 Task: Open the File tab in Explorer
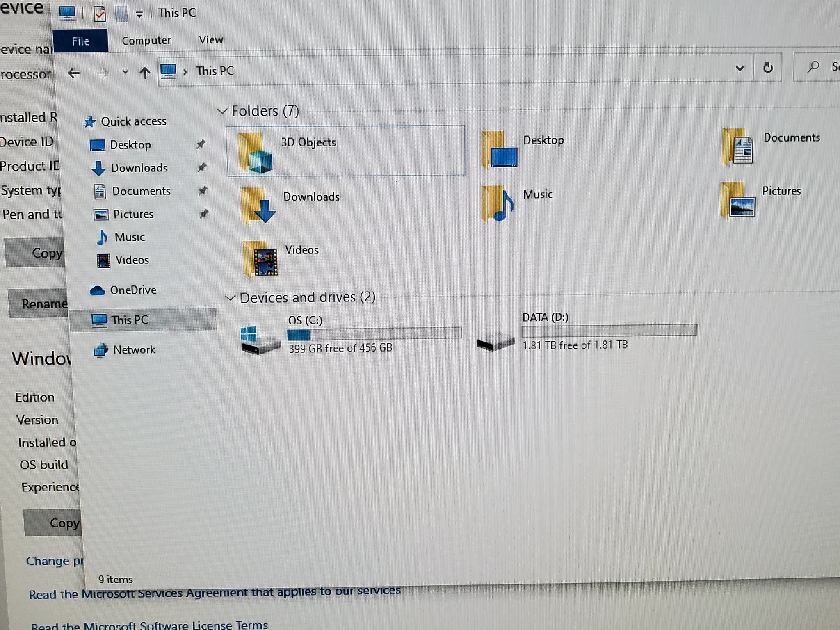click(80, 41)
